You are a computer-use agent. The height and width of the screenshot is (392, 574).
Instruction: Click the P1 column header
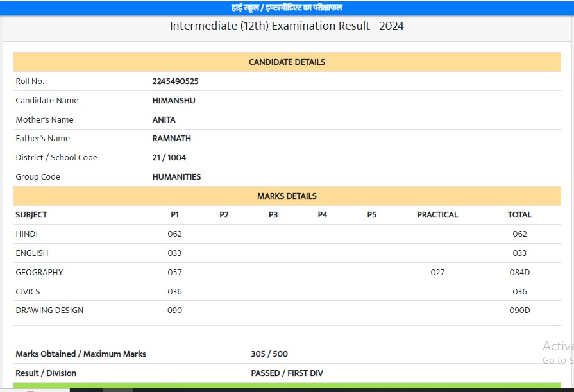coord(174,215)
